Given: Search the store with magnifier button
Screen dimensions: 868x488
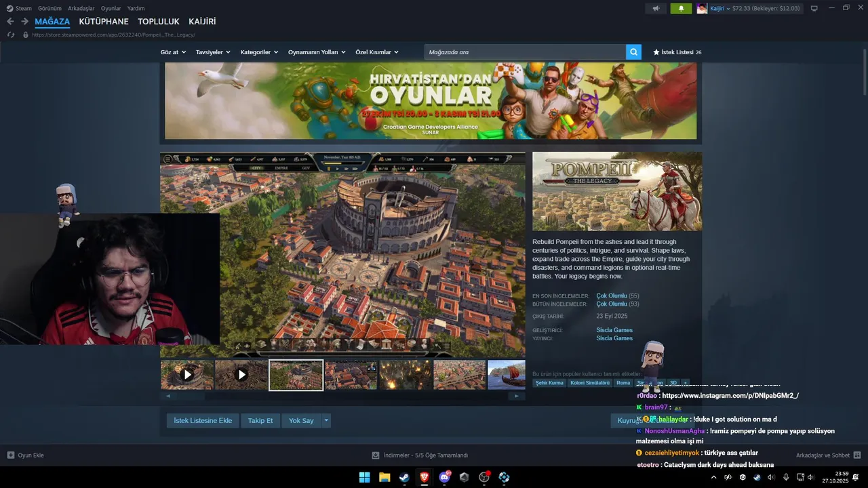Looking at the screenshot, I should 633,52.
